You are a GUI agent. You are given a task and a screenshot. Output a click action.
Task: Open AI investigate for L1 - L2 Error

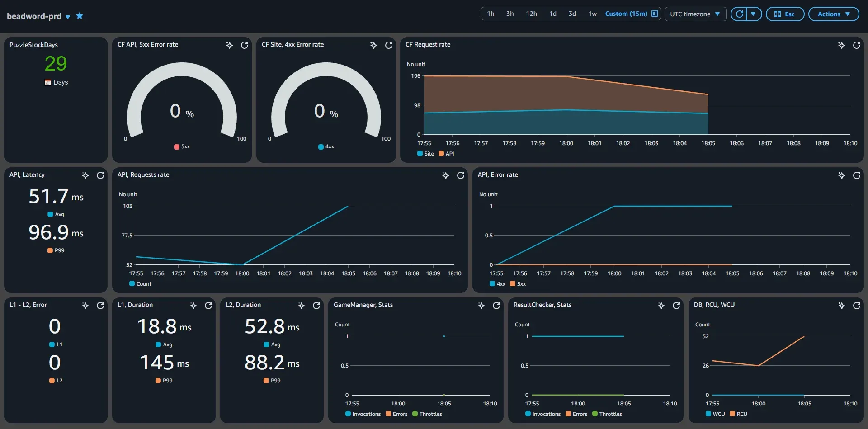[x=85, y=306]
